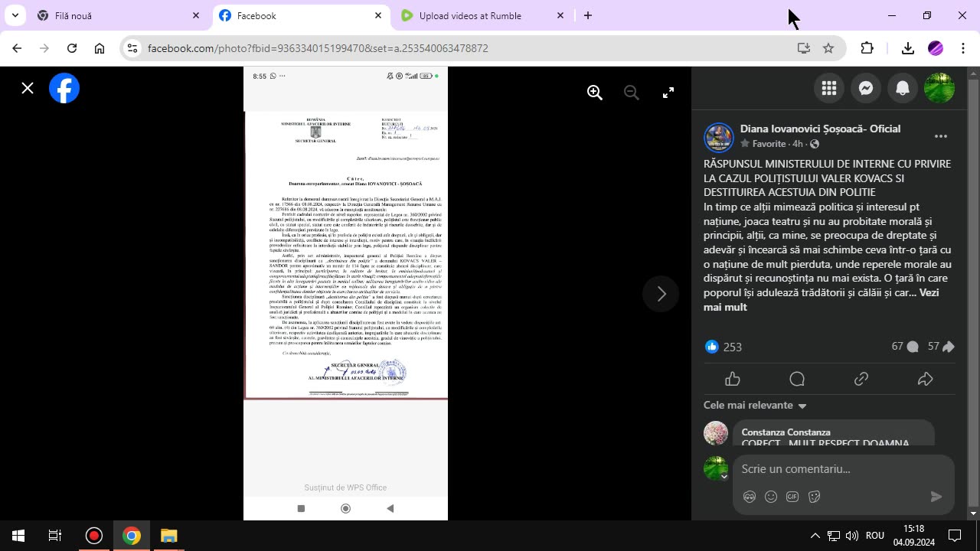Open volume control in tray

point(852,536)
